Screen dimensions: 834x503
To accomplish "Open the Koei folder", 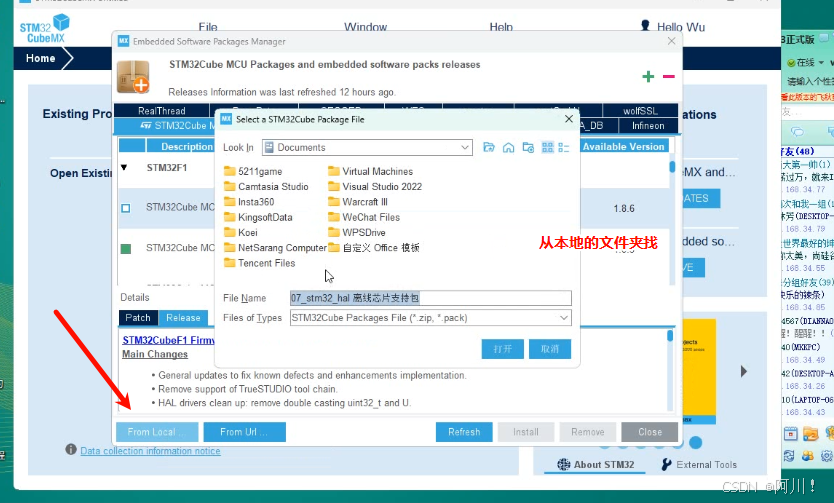I will [x=241, y=232].
